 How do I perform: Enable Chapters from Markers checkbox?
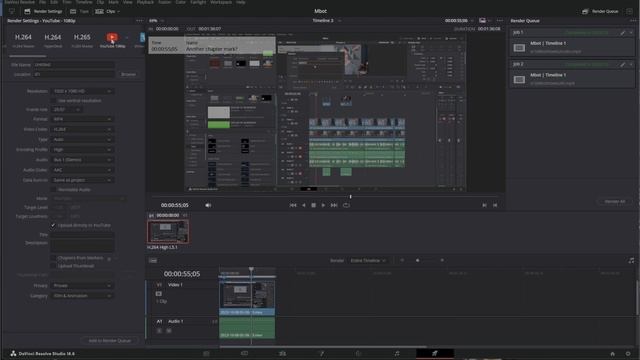click(x=53, y=258)
